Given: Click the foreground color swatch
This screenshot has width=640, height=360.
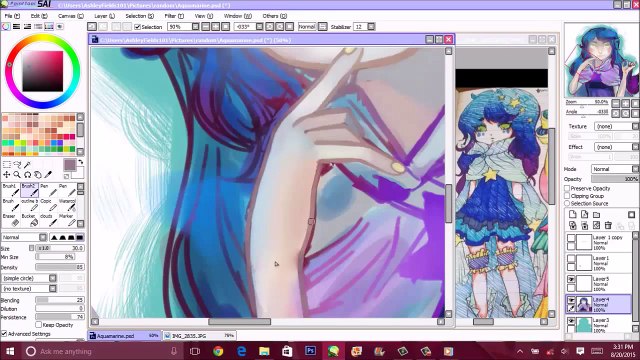Looking at the screenshot, I should click(70, 165).
